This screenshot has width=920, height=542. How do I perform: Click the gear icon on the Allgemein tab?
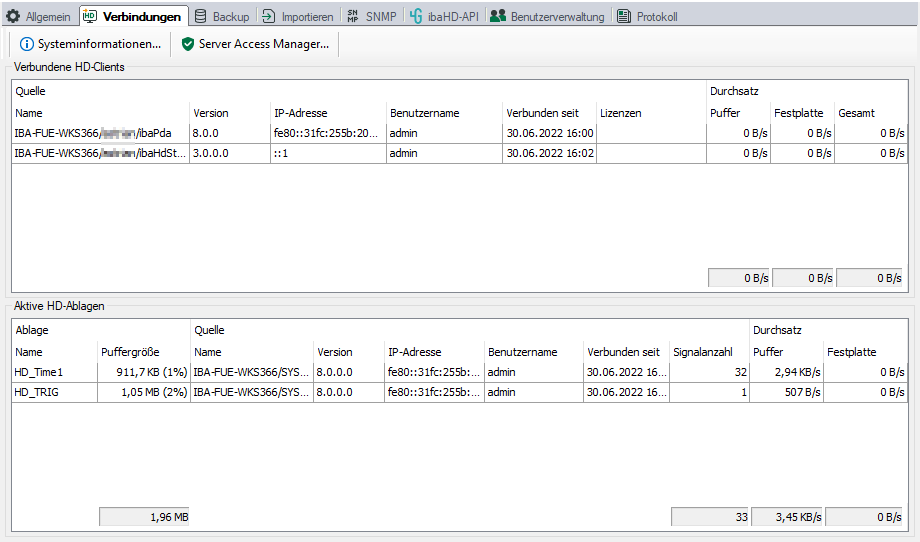(x=14, y=17)
